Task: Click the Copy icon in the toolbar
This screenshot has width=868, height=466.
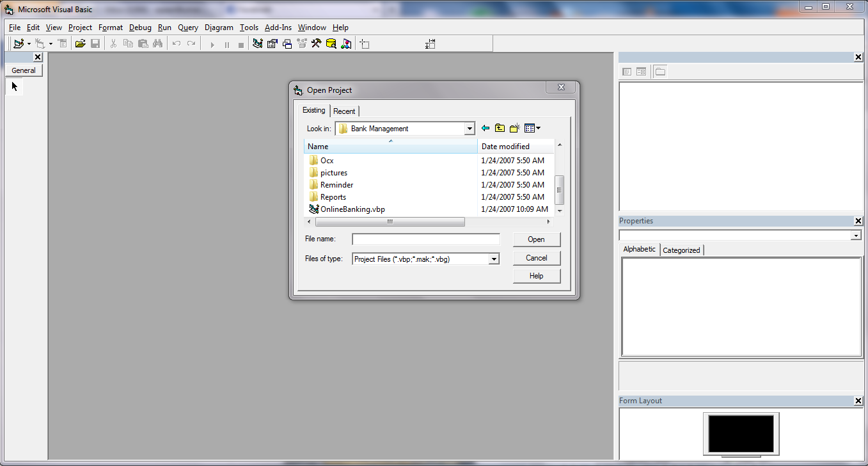Action: tap(128, 44)
